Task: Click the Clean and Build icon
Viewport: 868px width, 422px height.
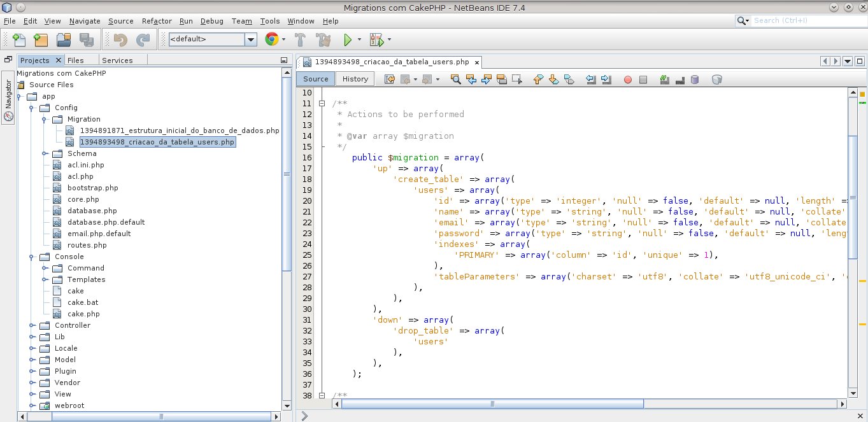Action: click(x=324, y=39)
